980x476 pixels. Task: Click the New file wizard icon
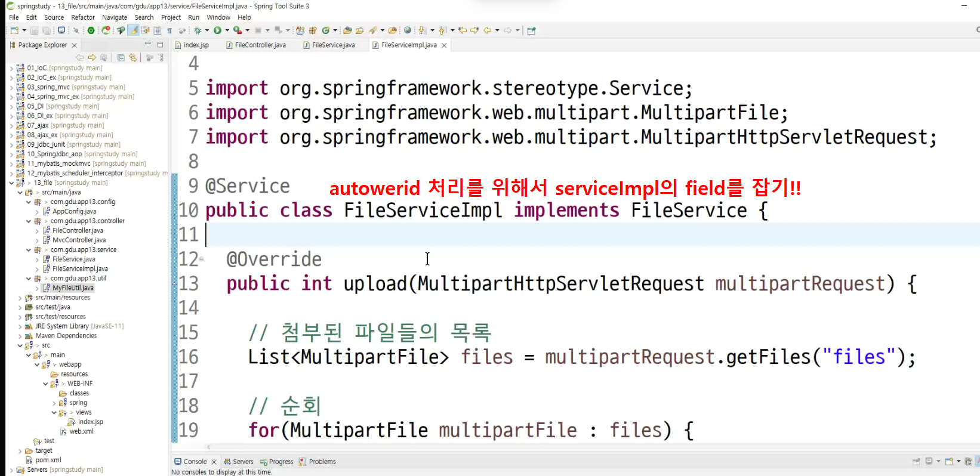click(14, 30)
